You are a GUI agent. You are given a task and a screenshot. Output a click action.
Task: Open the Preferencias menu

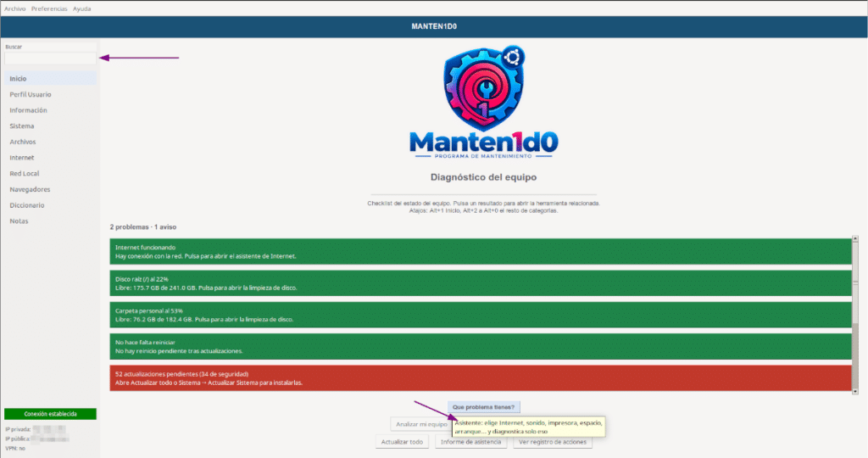coord(49,8)
